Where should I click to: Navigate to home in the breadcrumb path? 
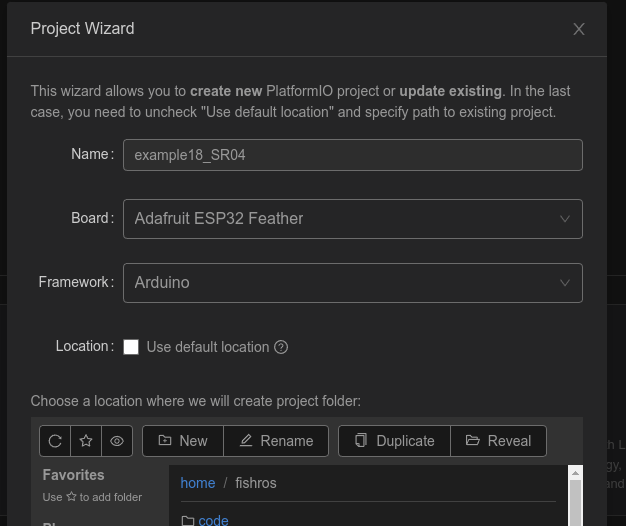point(197,483)
